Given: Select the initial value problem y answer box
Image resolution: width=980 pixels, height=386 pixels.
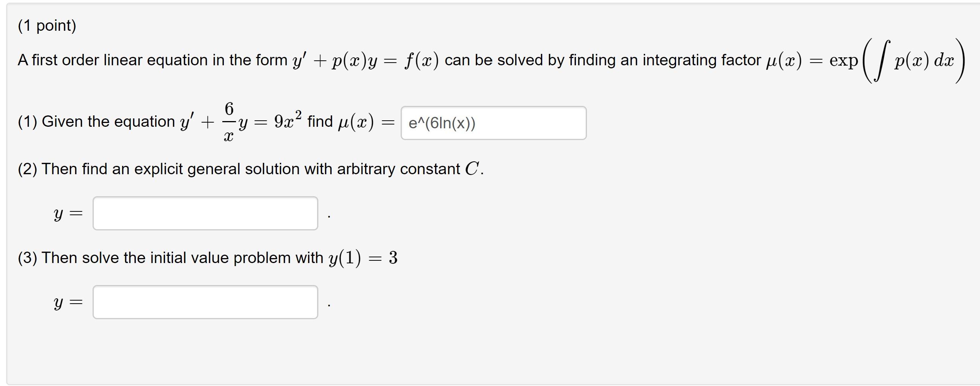Looking at the screenshot, I should (x=205, y=302).
